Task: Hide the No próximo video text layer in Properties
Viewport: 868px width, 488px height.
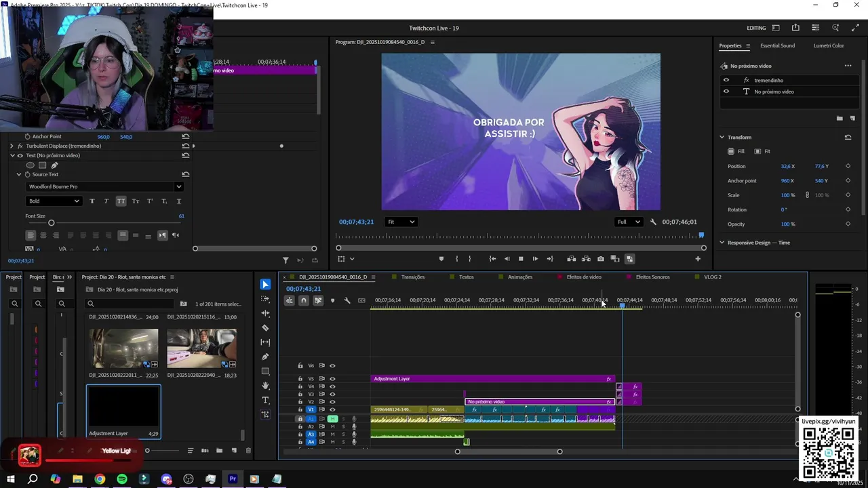Action: click(x=726, y=91)
